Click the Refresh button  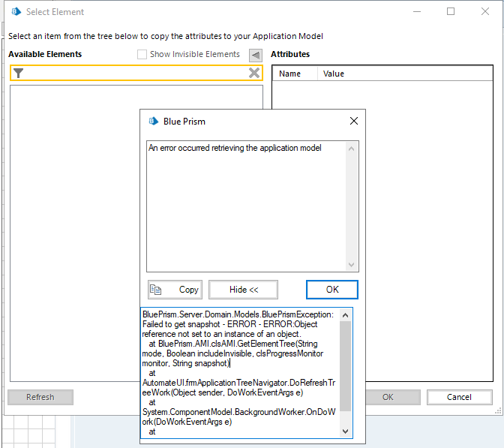tap(40, 397)
